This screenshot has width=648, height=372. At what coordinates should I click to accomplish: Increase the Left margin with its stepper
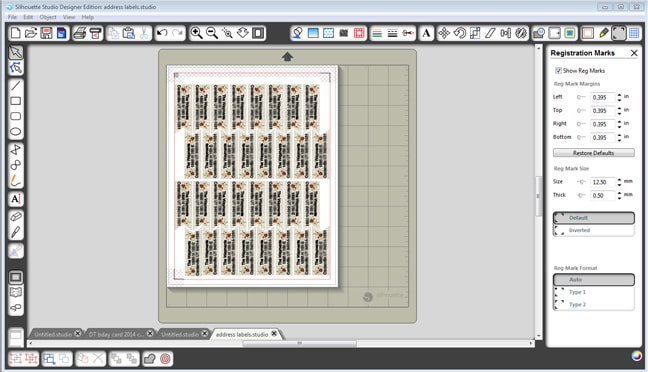[x=619, y=95]
